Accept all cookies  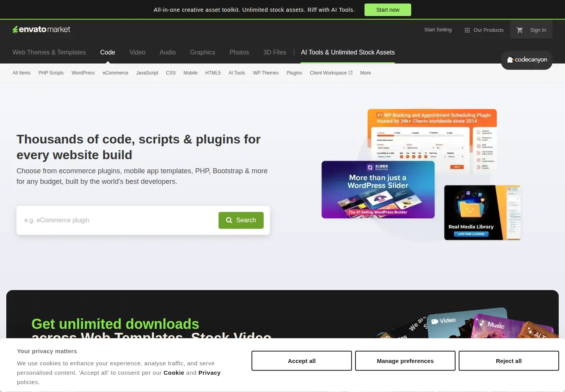302,361
